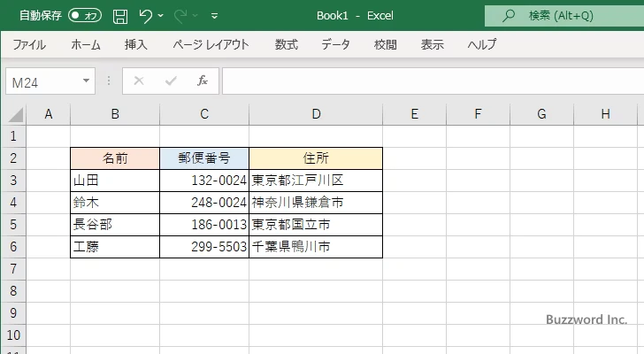The image size is (644, 354).
Task: Open the Redo history dropdown arrow
Action: 195,16
